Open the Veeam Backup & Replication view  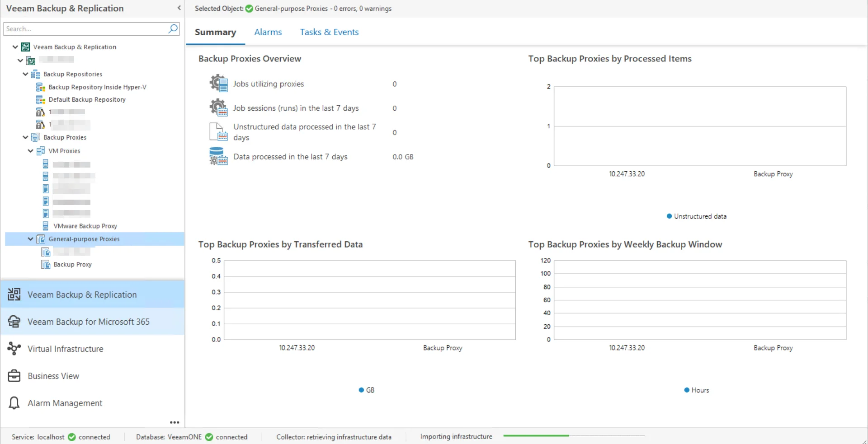(82, 294)
